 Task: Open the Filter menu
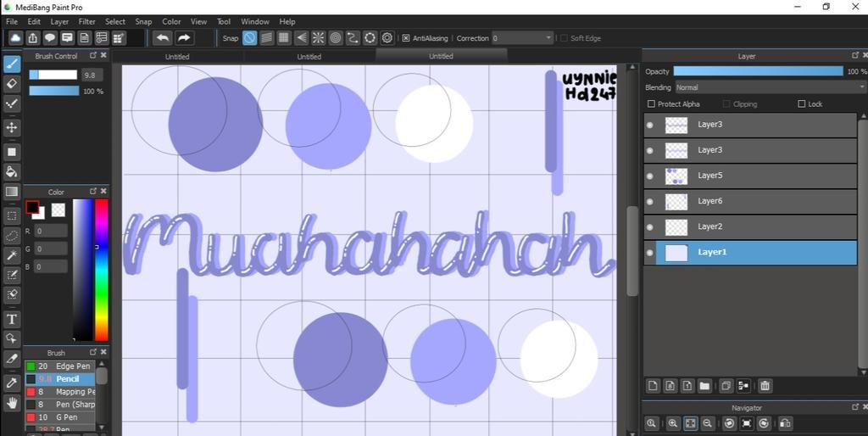click(x=87, y=21)
